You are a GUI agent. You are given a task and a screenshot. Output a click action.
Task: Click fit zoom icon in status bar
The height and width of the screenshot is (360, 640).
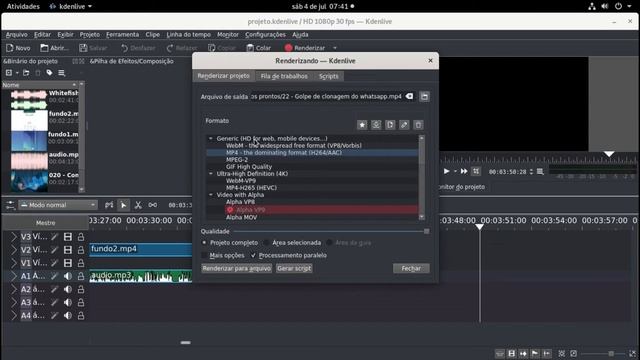pos(562,353)
